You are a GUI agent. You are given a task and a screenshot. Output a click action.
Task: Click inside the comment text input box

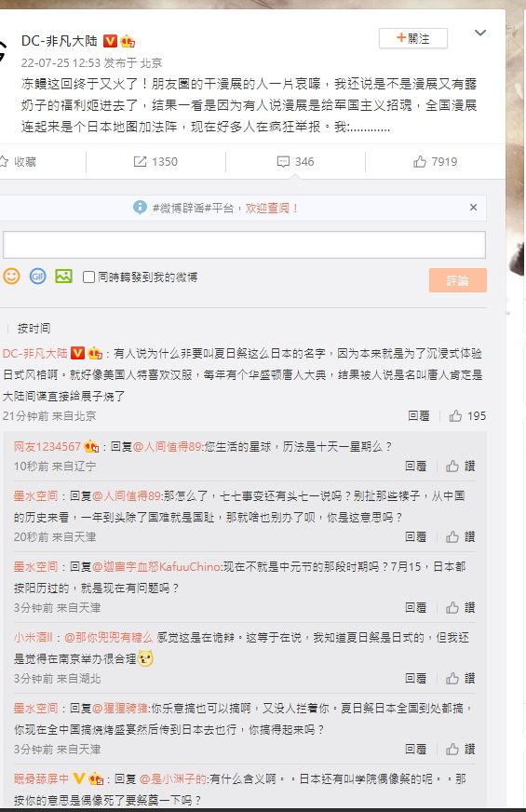(x=244, y=245)
